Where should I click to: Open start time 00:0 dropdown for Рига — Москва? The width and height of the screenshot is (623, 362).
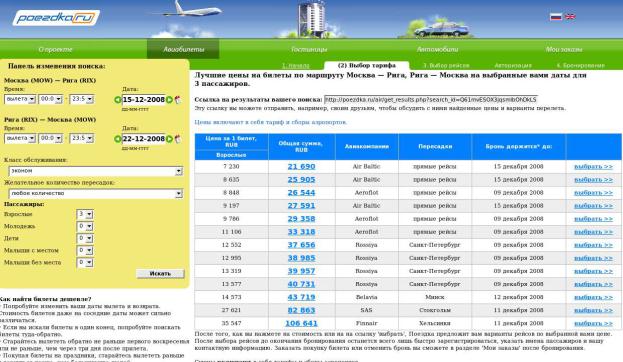click(50, 138)
